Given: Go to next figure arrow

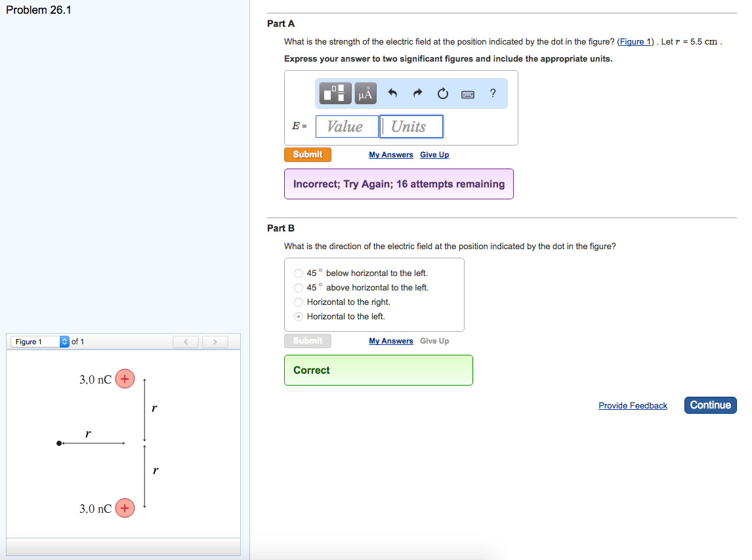Looking at the screenshot, I should (215, 342).
